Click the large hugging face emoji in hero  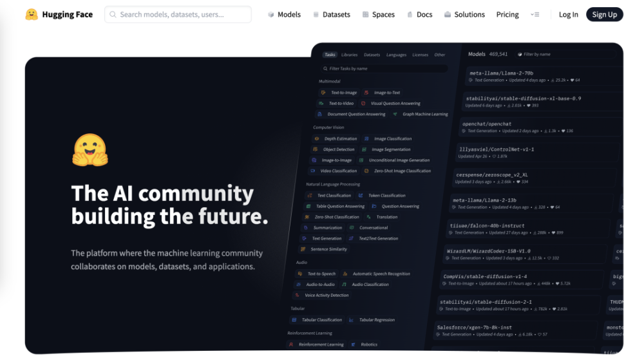(90, 150)
